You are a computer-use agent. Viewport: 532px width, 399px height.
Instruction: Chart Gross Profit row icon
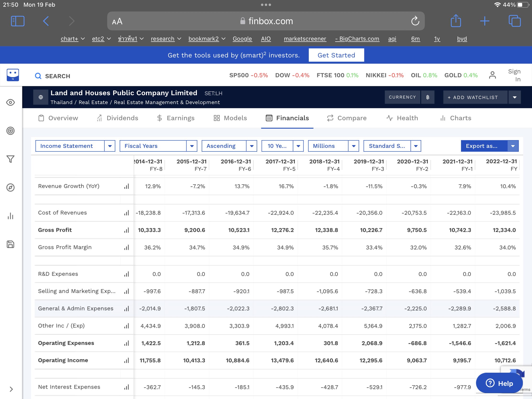(x=127, y=230)
